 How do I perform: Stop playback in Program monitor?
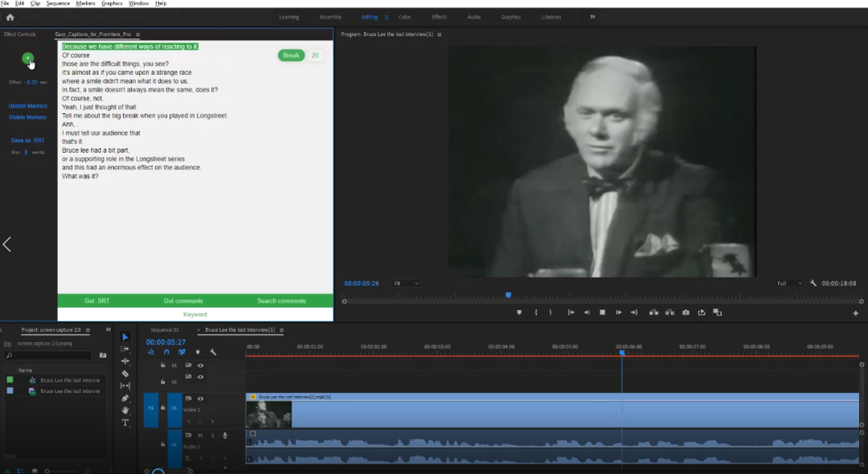[602, 313]
